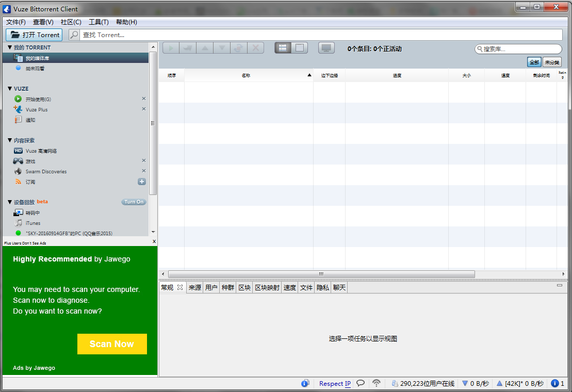This screenshot has width=572, height=392.
Task: Click the devices monitor icon in toolbar
Action: point(325,48)
